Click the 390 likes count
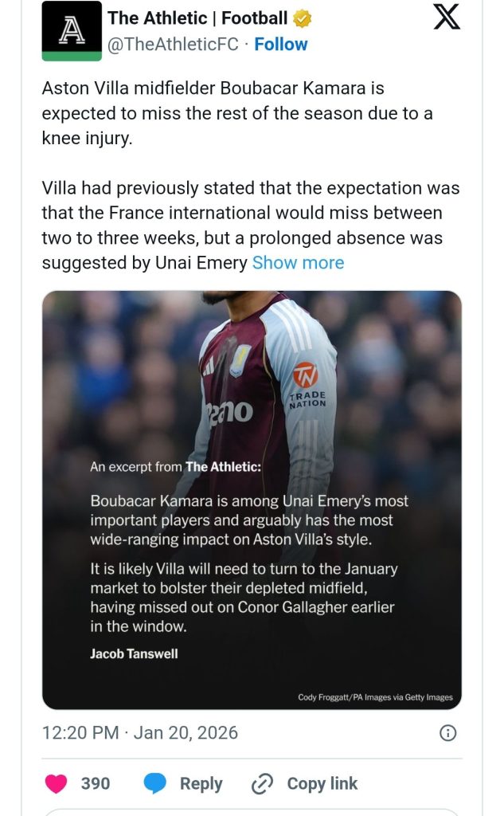This screenshot has width=504, height=816. (x=96, y=784)
